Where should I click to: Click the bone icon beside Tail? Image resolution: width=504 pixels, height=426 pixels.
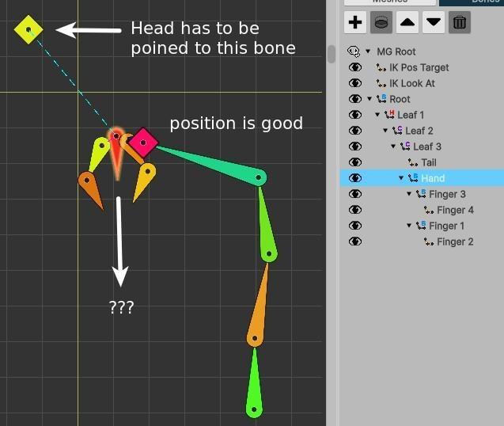413,162
